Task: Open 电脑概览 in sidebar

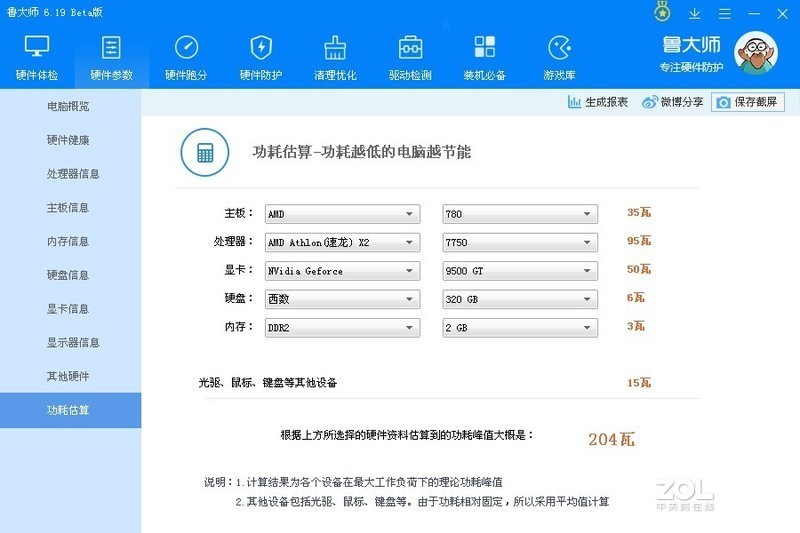Action: [68, 106]
